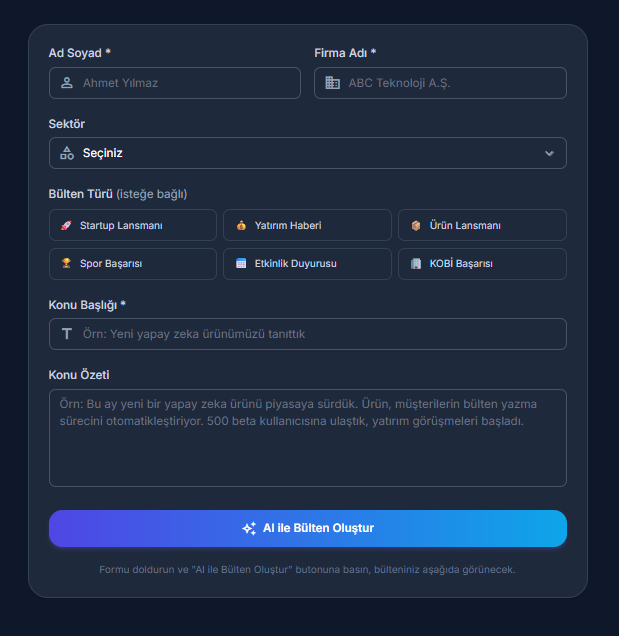The height and width of the screenshot is (636, 619).
Task: Click the trophy icon for Spor Başarısı
Action: (66, 264)
